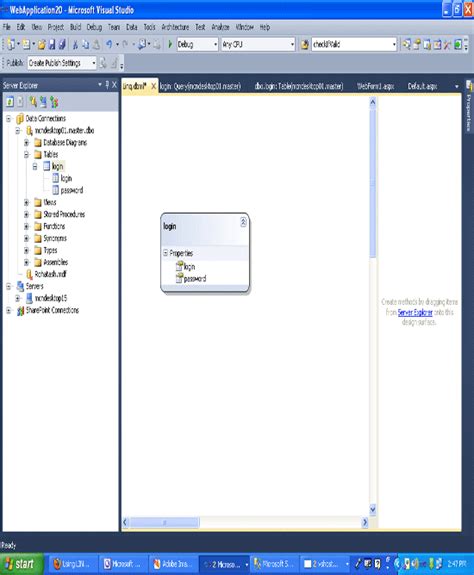Click the designer's vertical scroll down arrow
Image resolution: width=474 pixels, height=575 pixels.
(373, 509)
